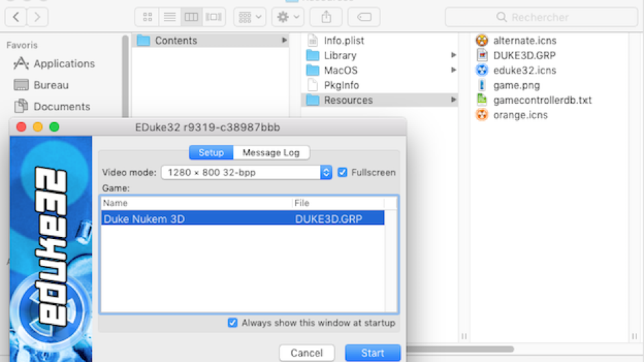Image resolution: width=644 pixels, height=362 pixels.
Task: Switch to the Message Log tab
Action: (x=271, y=152)
